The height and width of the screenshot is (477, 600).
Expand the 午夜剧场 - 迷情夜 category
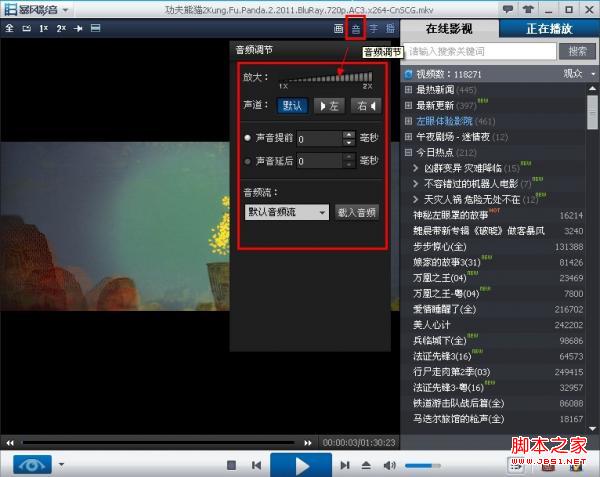click(408, 137)
